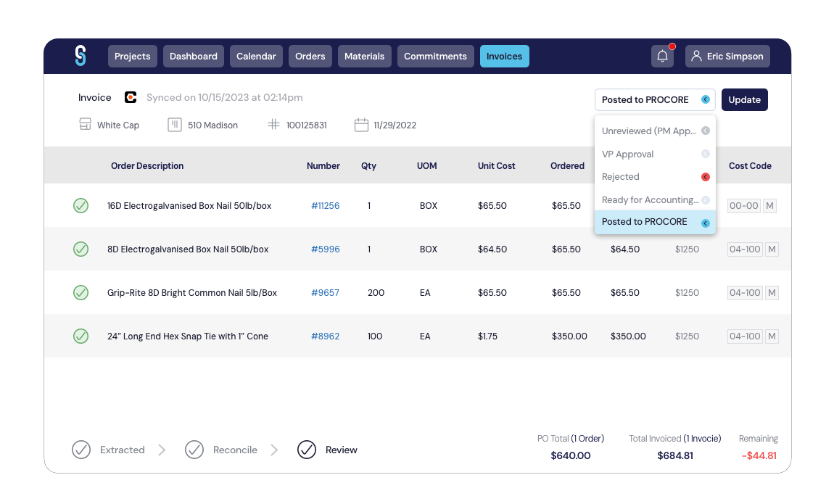Image resolution: width=834 pixels, height=504 pixels.
Task: Click the Procore sync icon next to Invoice
Action: click(x=129, y=97)
